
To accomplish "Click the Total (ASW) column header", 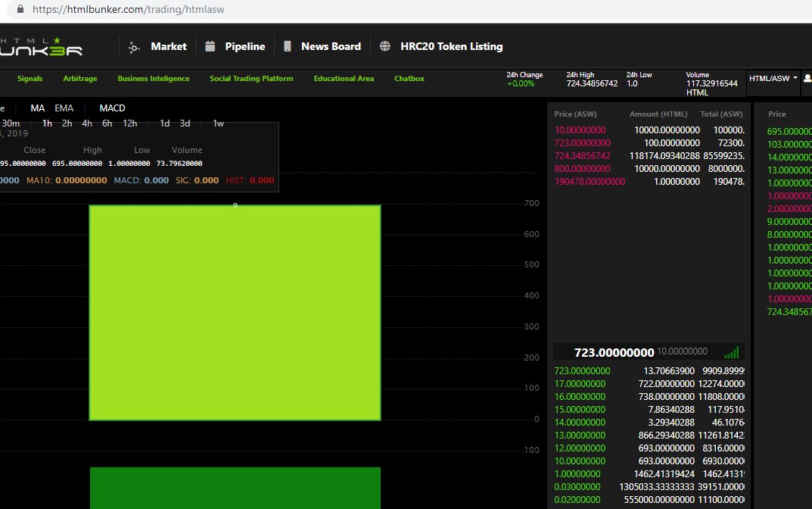I will click(x=721, y=114).
